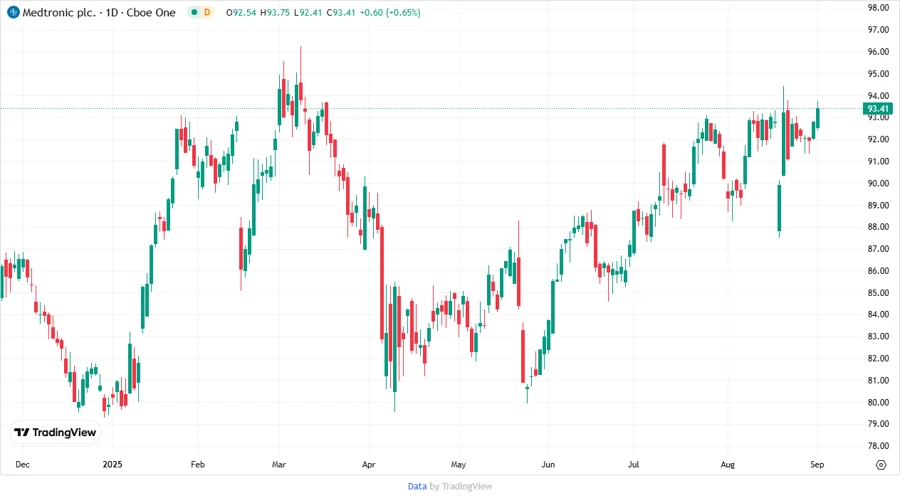Click the opening value O92.54

[241, 13]
